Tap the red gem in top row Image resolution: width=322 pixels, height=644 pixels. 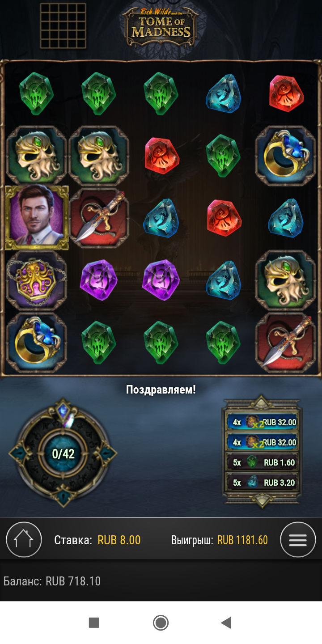click(x=287, y=93)
